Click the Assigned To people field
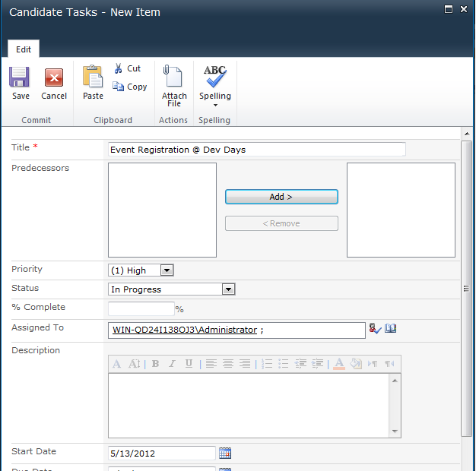 [x=236, y=330]
